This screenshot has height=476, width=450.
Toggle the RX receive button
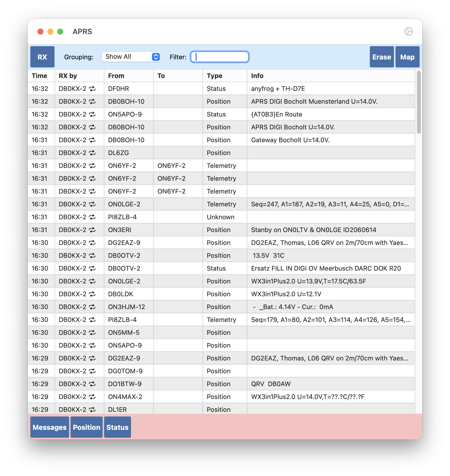(x=42, y=57)
